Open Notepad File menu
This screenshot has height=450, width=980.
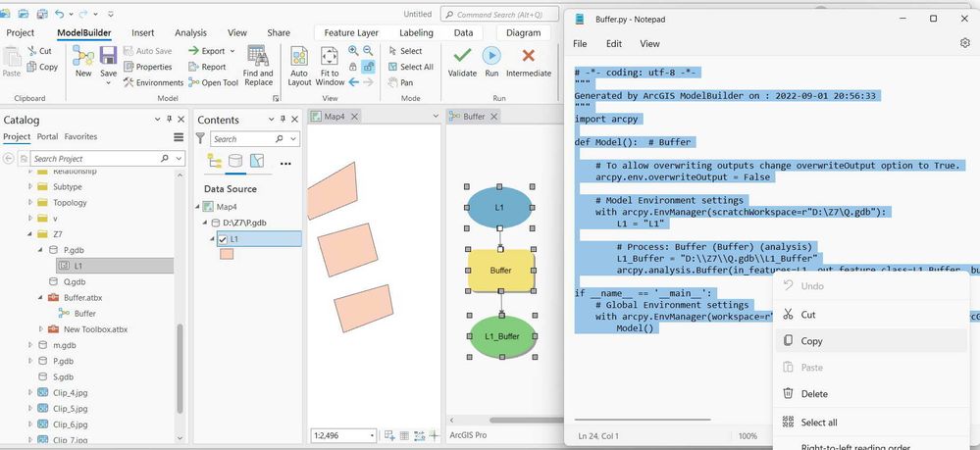point(580,44)
